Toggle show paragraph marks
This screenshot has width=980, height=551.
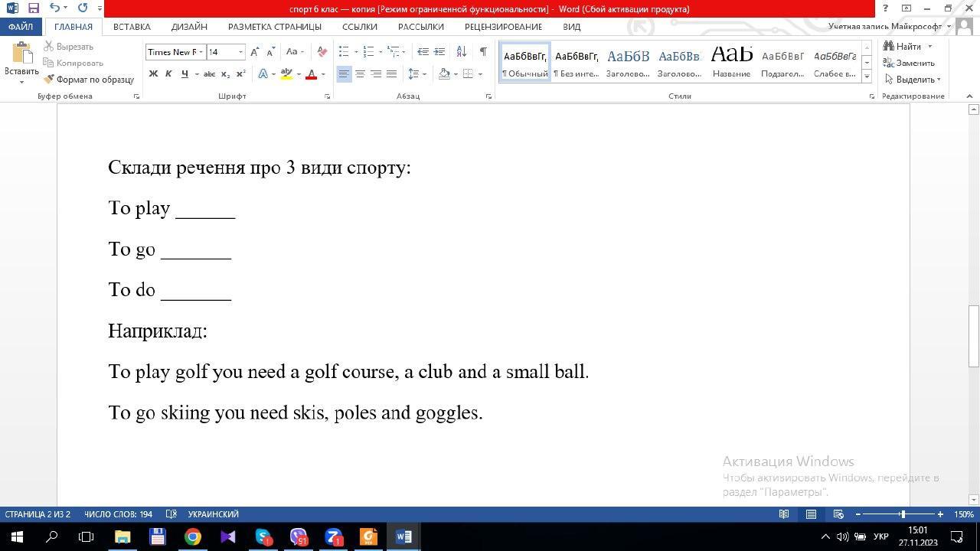(x=483, y=52)
